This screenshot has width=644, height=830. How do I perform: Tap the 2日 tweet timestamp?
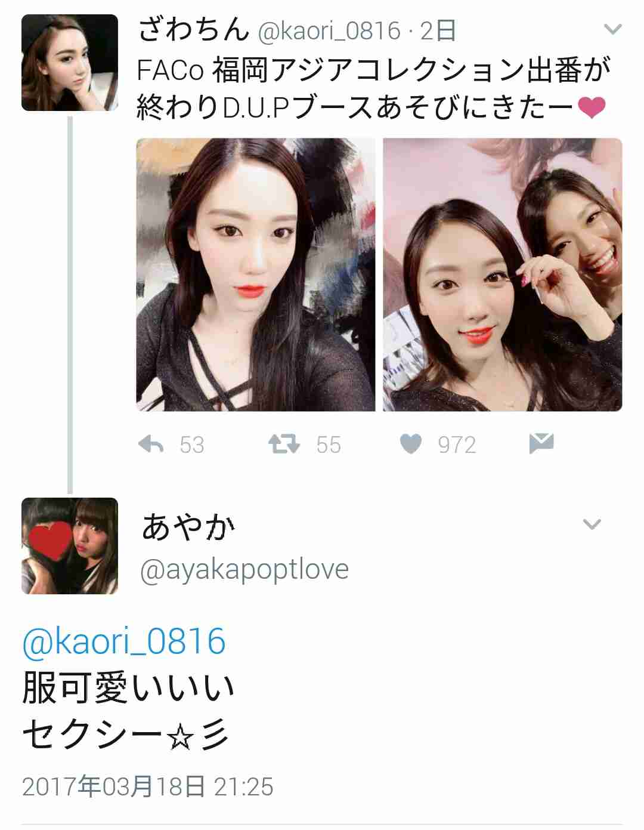438,30
